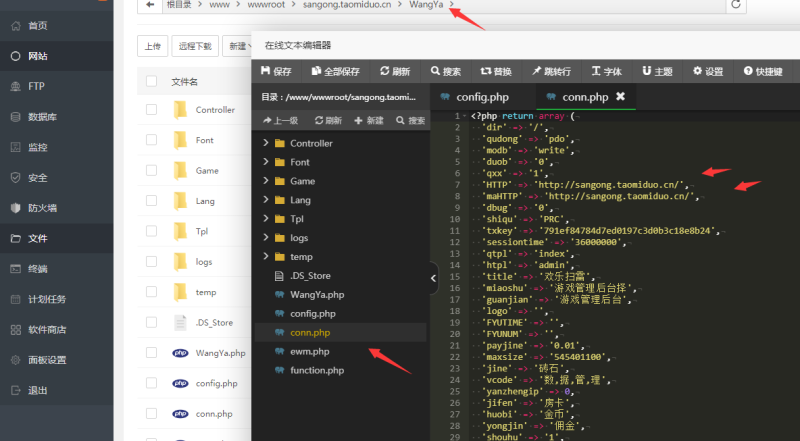800x441 pixels.
Task: Open the 安全 security section
Action: (x=56, y=178)
